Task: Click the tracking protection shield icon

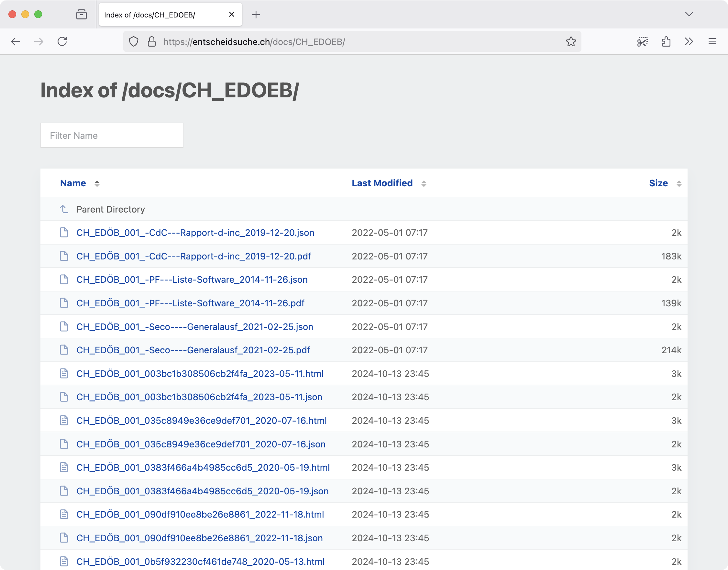Action: coord(134,41)
